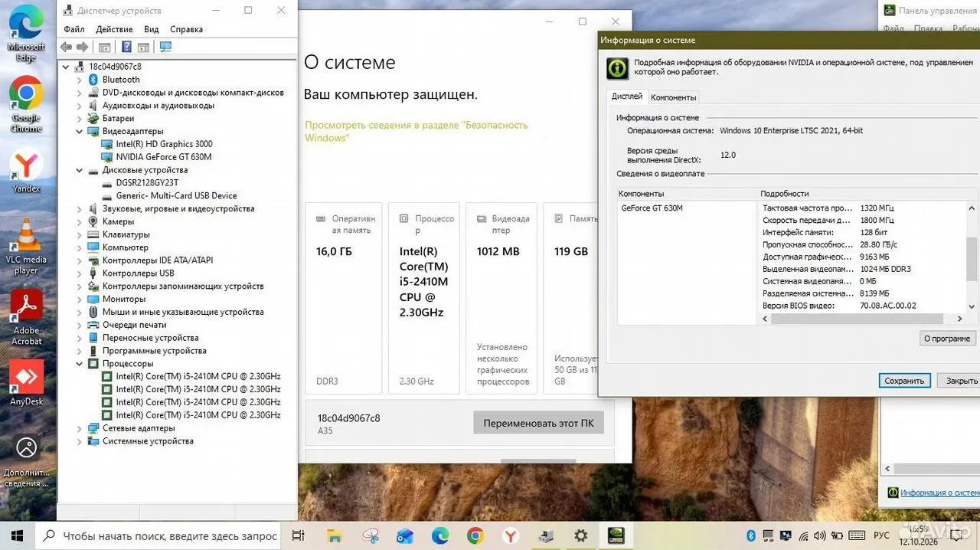Select the DGSR2128GY23T disk
This screenshot has height=550, width=980.
click(x=147, y=182)
